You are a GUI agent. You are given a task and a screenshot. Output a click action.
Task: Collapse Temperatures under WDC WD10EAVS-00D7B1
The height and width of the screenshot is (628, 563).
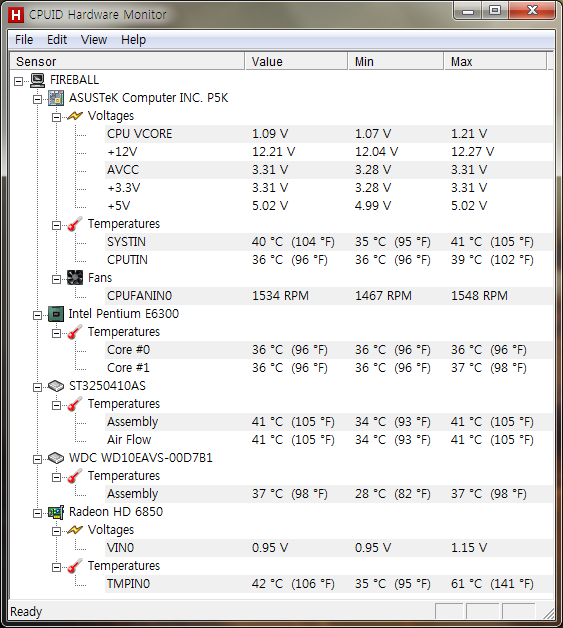pyautogui.click(x=56, y=477)
